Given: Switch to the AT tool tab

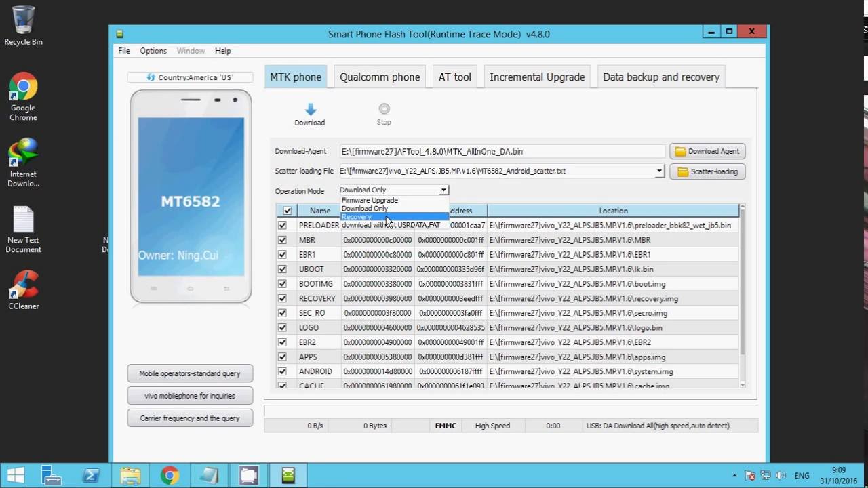Looking at the screenshot, I should [454, 77].
